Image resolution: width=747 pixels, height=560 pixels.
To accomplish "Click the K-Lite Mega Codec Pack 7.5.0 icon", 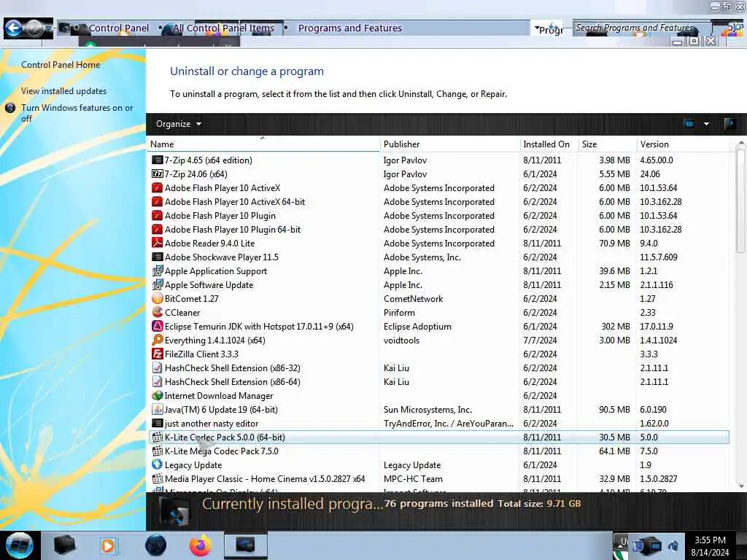I will tap(158, 451).
